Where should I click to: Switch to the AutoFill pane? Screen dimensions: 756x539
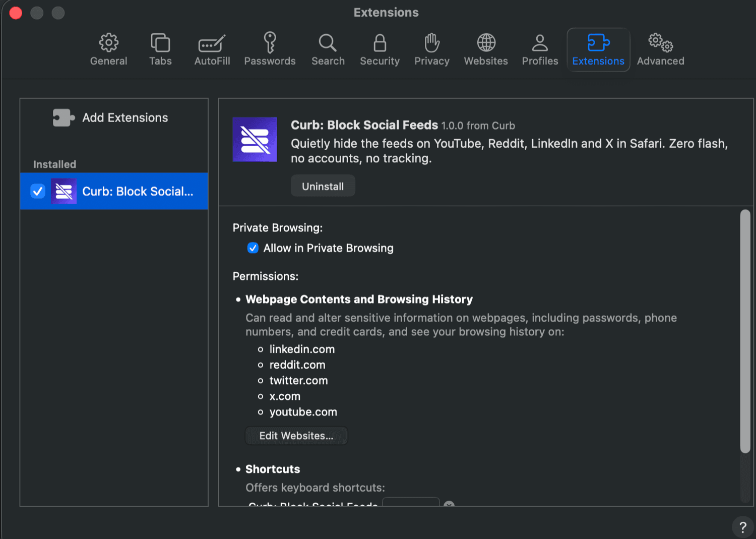212,50
